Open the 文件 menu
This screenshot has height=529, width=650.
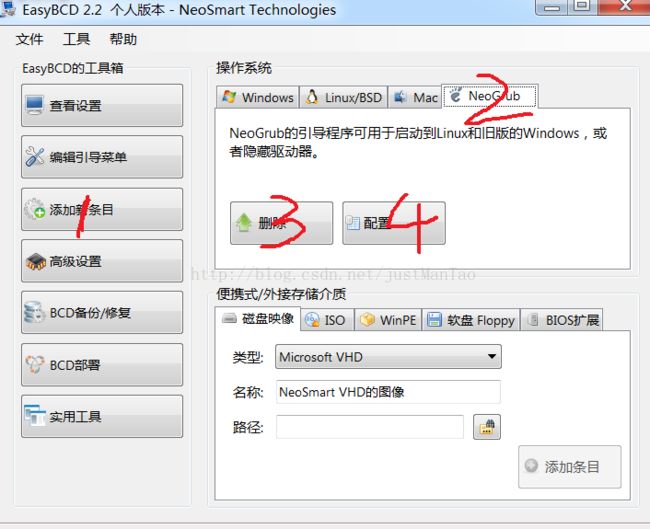pos(29,39)
